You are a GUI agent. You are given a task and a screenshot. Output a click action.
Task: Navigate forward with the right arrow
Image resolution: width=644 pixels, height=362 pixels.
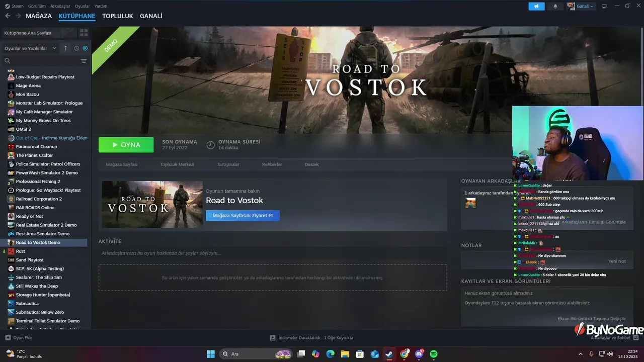click(x=18, y=16)
